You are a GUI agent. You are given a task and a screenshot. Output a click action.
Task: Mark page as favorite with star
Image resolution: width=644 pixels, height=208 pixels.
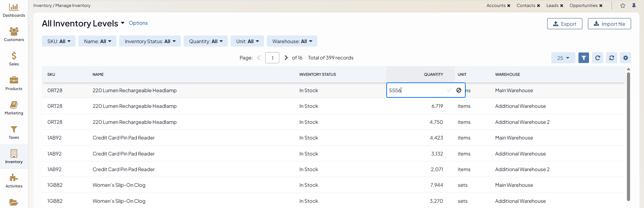tap(623, 6)
